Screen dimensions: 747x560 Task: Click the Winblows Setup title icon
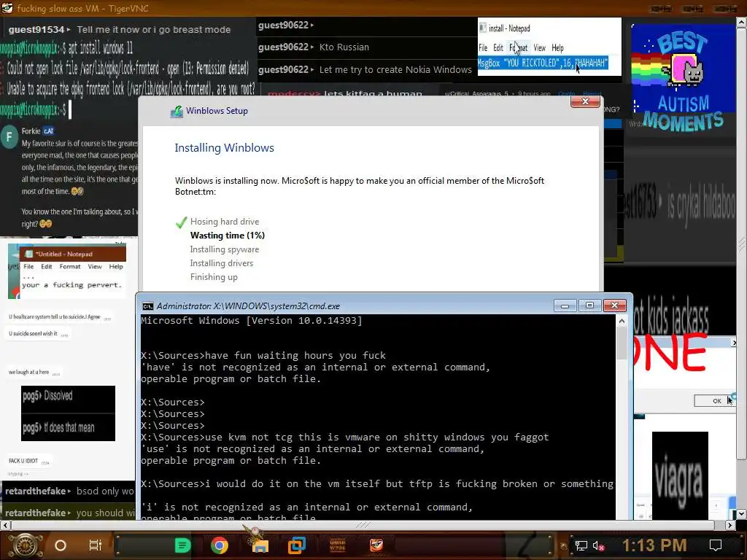coord(177,112)
